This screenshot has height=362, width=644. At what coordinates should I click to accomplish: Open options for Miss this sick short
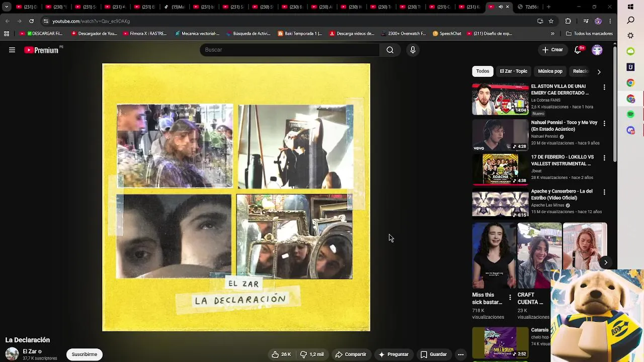(x=510, y=298)
